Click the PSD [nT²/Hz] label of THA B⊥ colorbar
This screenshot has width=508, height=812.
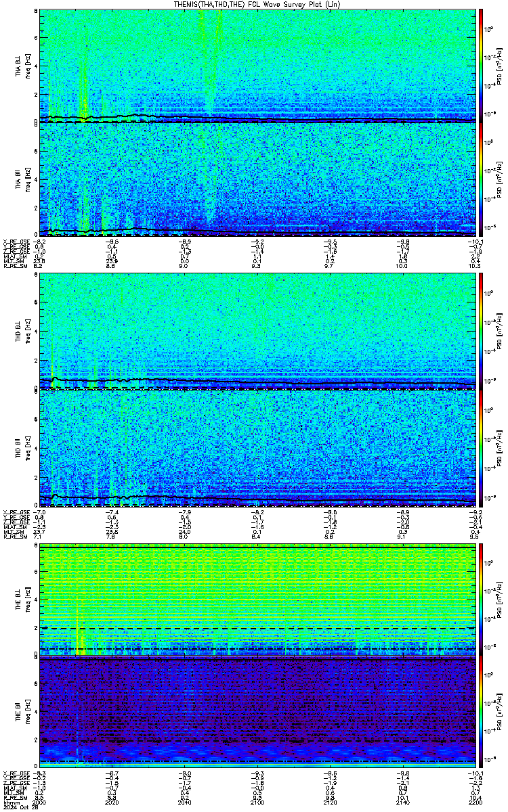pos(499,66)
